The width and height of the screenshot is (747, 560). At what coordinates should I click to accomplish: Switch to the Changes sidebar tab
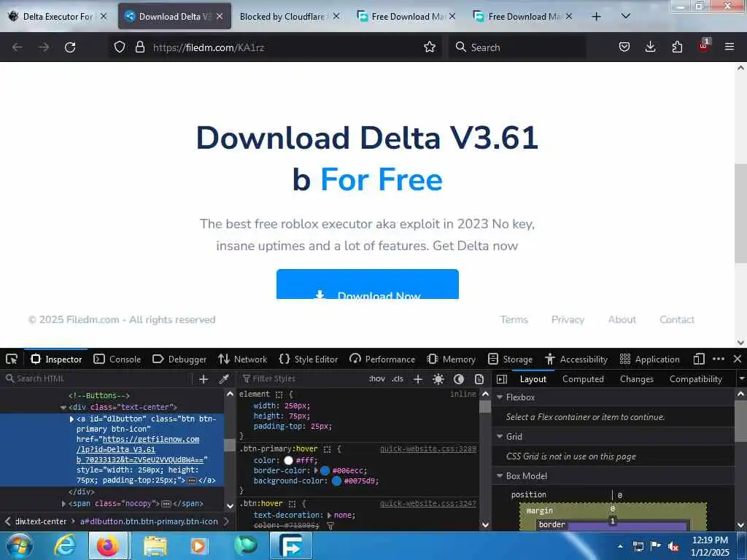pos(636,379)
